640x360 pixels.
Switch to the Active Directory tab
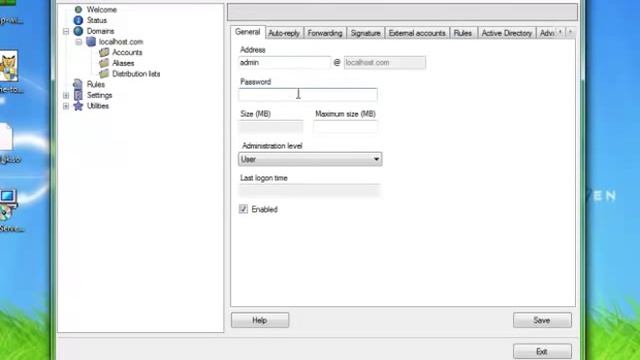507,33
